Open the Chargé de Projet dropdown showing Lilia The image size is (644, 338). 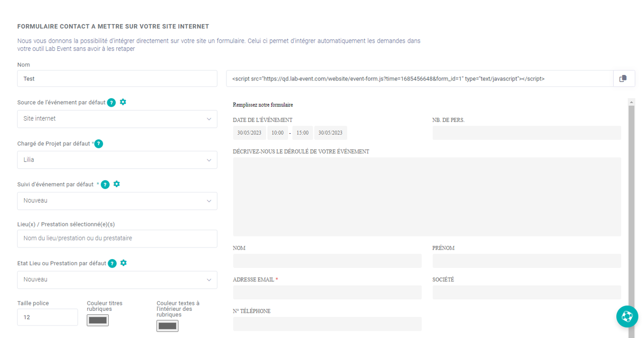[117, 160]
